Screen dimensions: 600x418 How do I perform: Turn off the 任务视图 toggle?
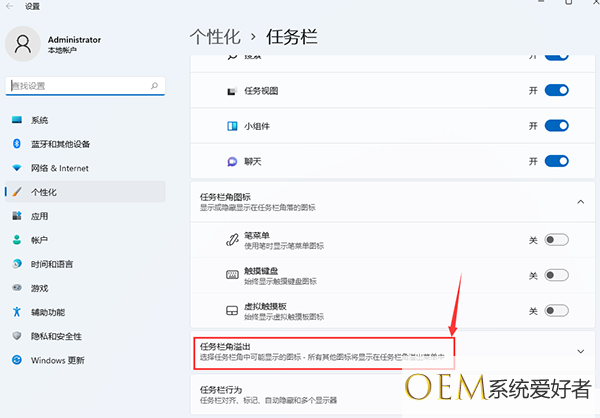pos(557,91)
